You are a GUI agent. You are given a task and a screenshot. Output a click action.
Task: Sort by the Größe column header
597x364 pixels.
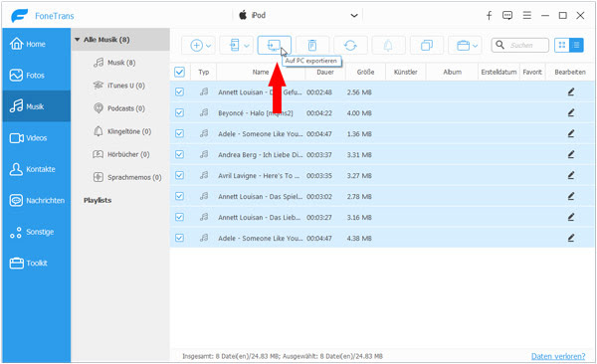click(x=365, y=72)
